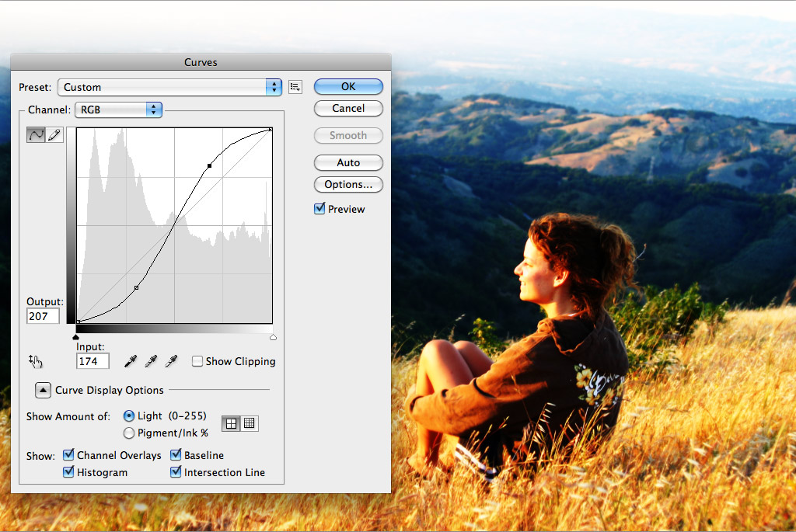Uncheck Intersection Line option

pyautogui.click(x=176, y=472)
